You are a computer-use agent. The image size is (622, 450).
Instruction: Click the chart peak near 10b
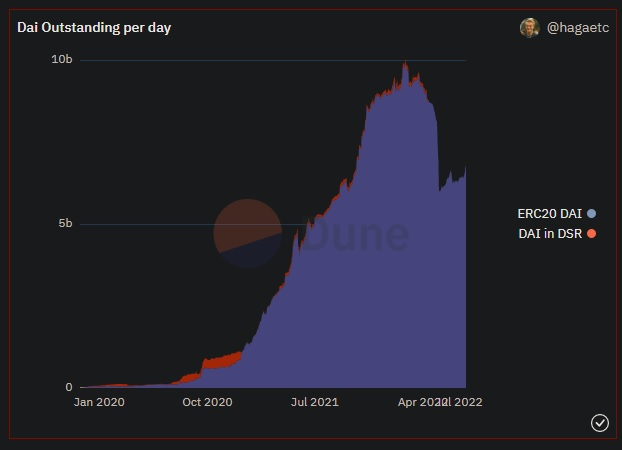click(x=404, y=66)
